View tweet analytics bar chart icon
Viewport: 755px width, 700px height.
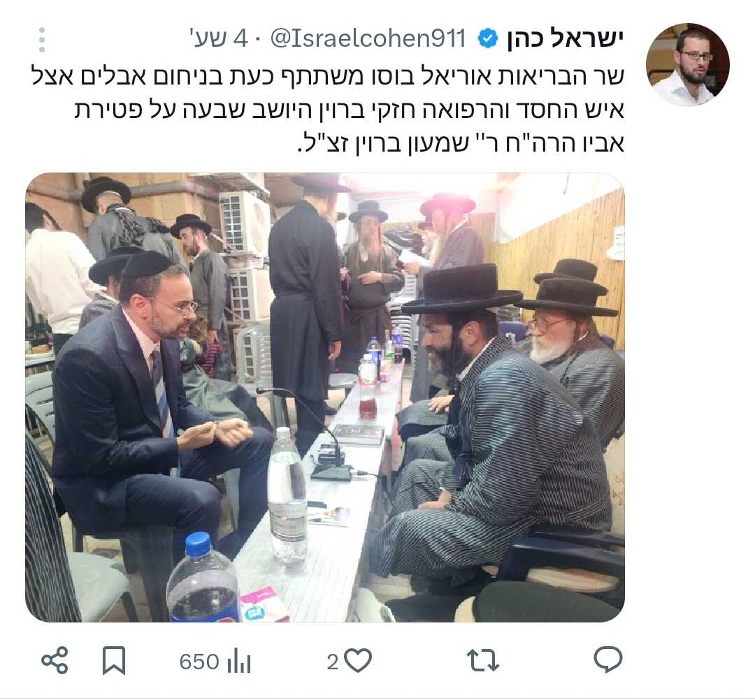point(239,661)
